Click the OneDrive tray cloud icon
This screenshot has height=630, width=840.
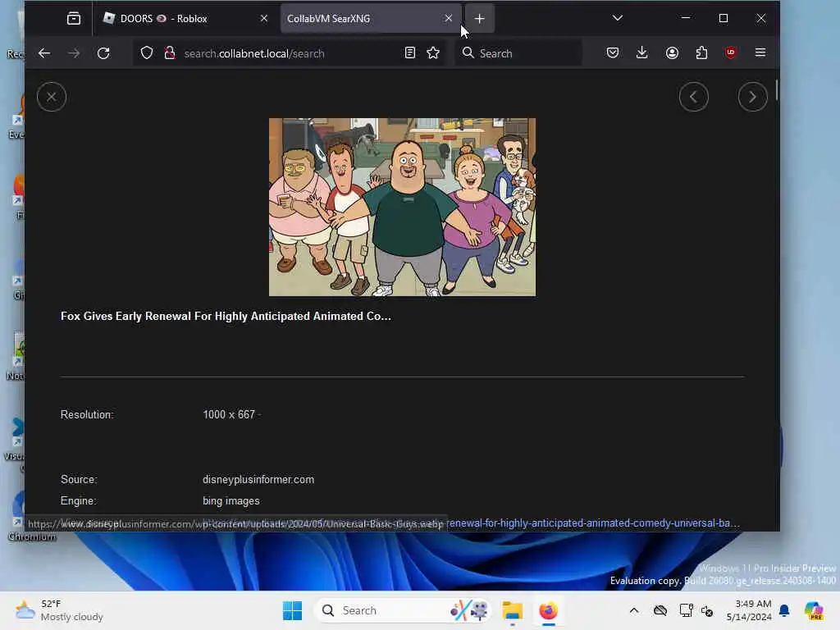click(660, 610)
